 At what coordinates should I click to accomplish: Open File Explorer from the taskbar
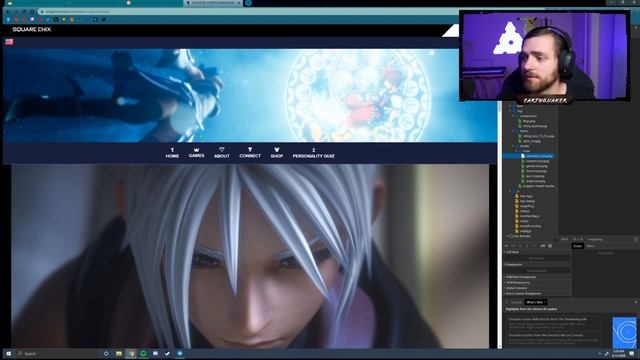pyautogui.click(x=119, y=353)
